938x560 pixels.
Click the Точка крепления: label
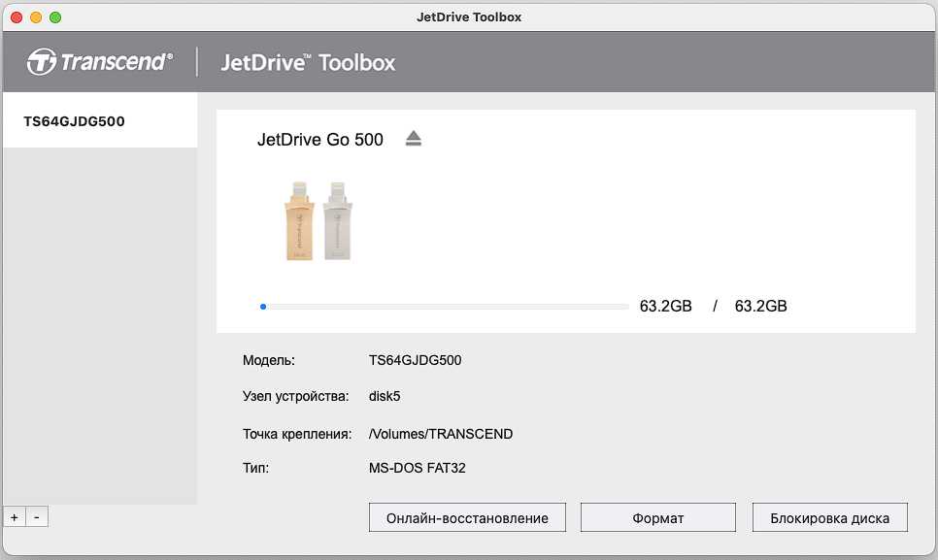click(297, 434)
